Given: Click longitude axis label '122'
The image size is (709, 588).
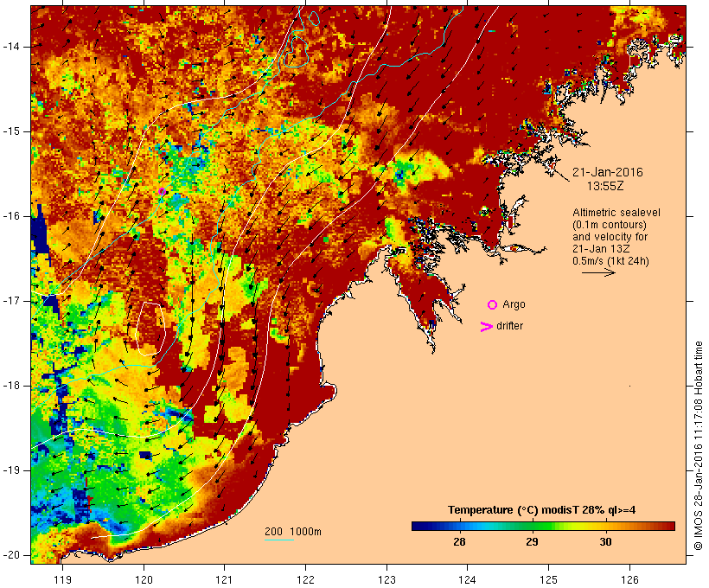Looking at the screenshot, I should 306,579.
